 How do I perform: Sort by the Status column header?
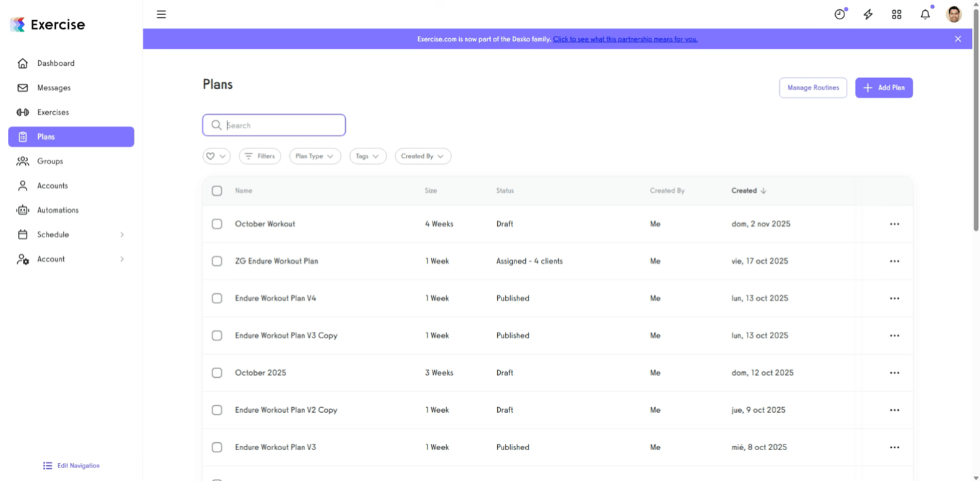[505, 191]
